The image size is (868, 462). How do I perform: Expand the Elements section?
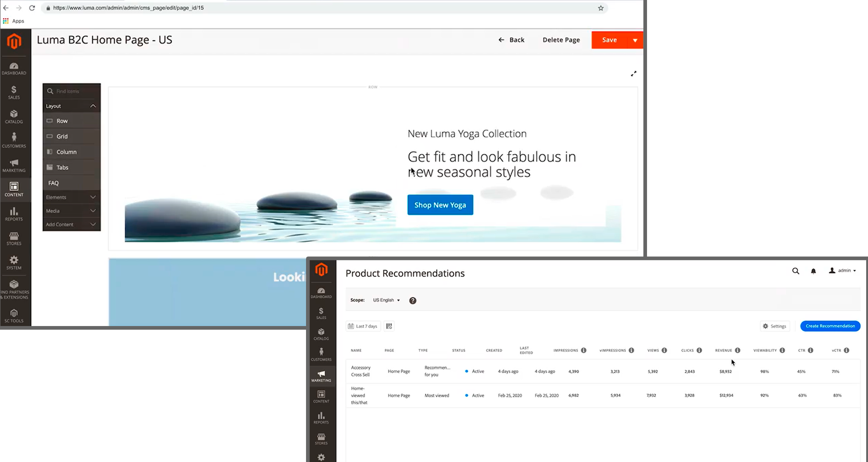(71, 197)
